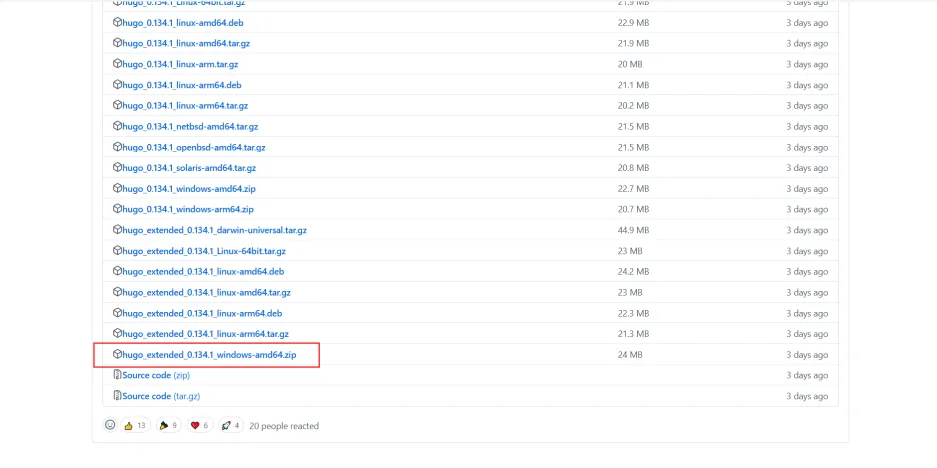Click package icon beside hugo_extended windows-amd64.zip
This screenshot has width=937, height=468.
click(x=117, y=354)
